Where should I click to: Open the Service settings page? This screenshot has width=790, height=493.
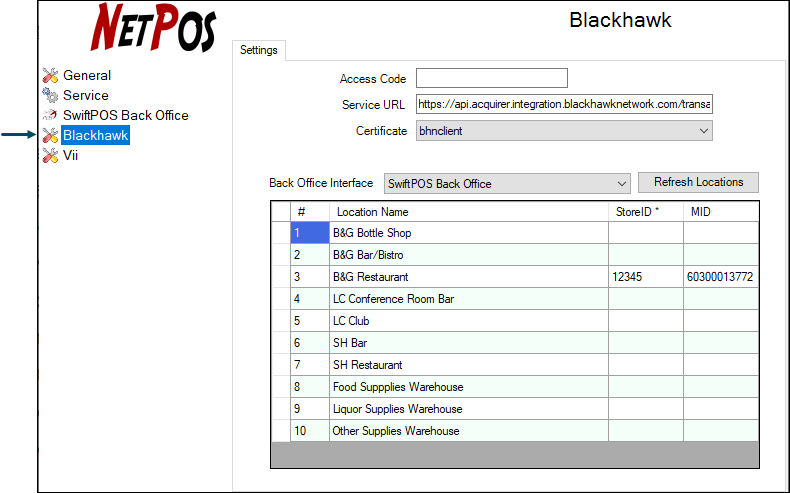86,95
